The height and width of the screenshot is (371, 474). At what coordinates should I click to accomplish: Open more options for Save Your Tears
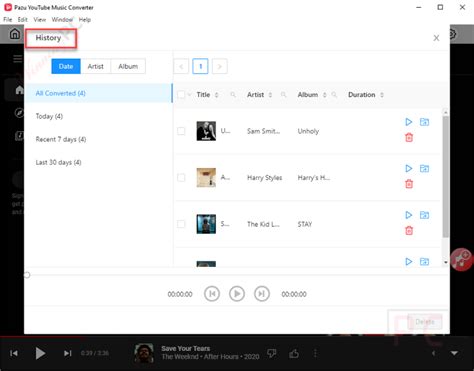pyautogui.click(x=315, y=353)
